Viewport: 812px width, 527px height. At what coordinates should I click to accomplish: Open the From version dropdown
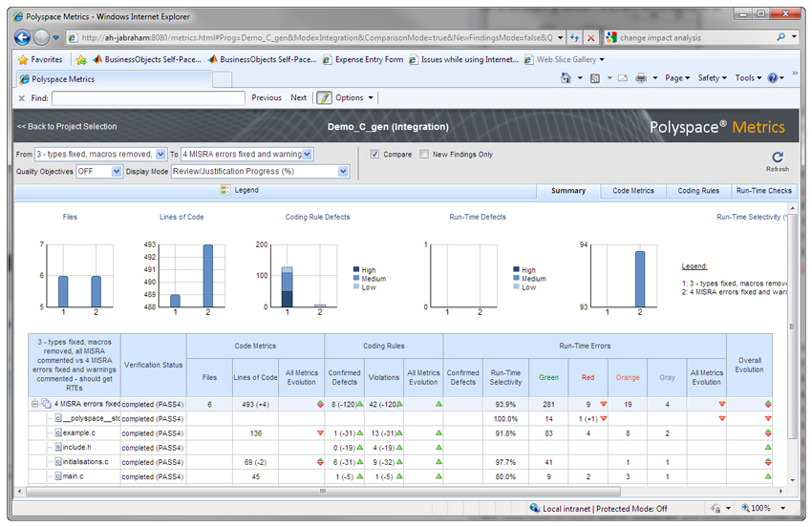(x=160, y=154)
